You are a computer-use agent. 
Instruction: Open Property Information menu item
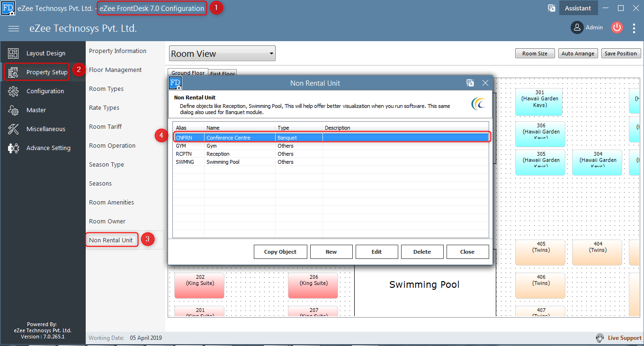(x=118, y=51)
